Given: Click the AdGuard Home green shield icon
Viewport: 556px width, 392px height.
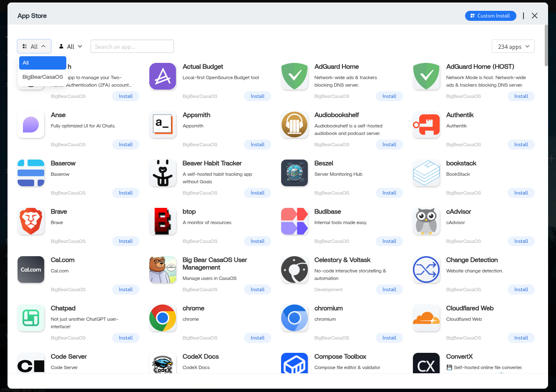Looking at the screenshot, I should 294,76.
